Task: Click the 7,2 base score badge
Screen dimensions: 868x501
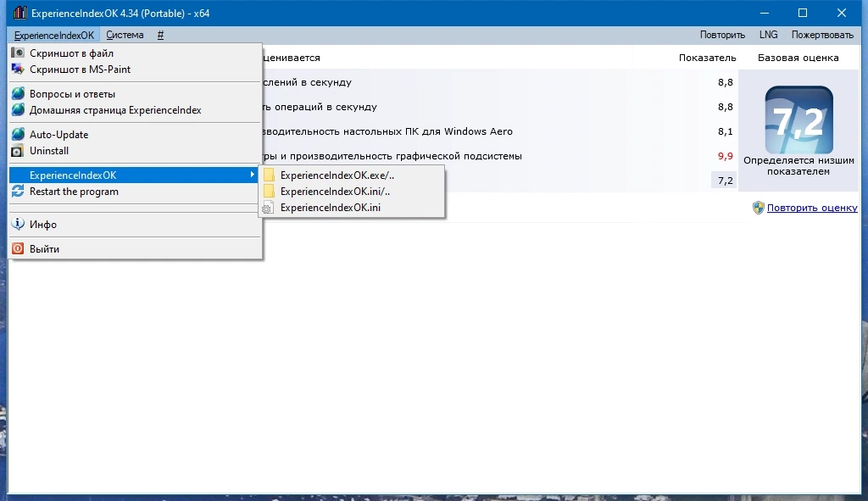Action: point(798,120)
